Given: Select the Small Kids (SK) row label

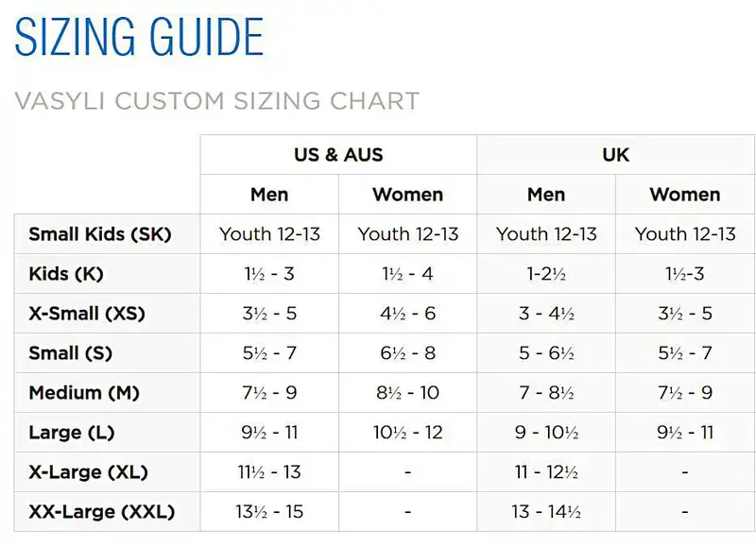Looking at the screenshot, I should (100, 234).
